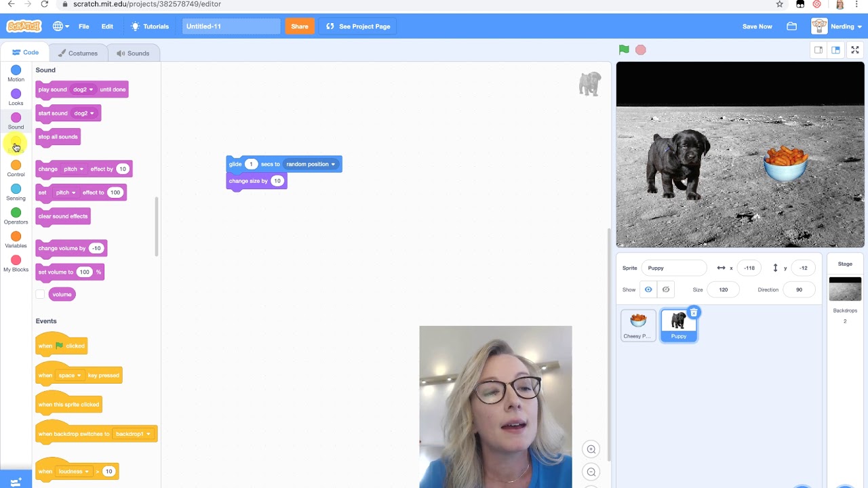The image size is (868, 488).
Task: Delete the Puppy sprite with trash icon
Action: pyautogui.click(x=693, y=312)
